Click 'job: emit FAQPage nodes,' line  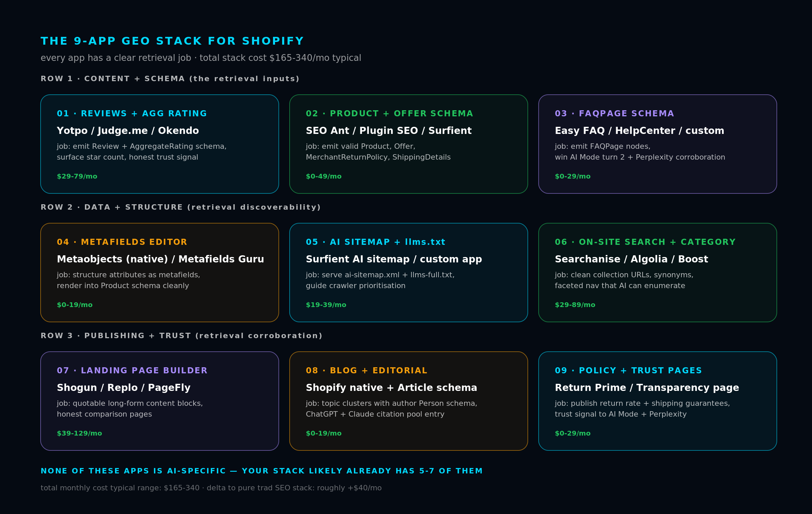(603, 146)
